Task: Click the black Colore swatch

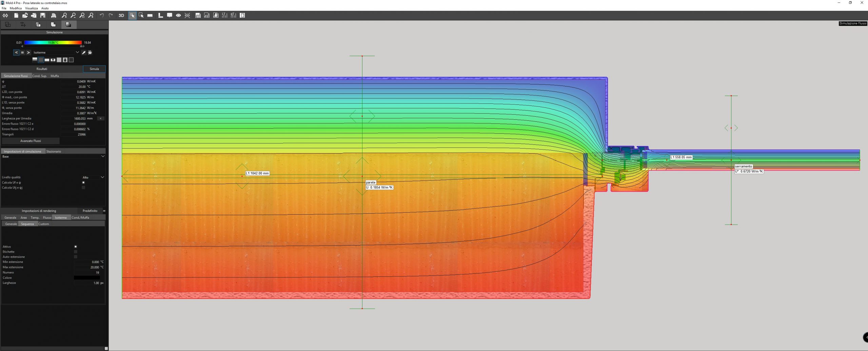Action: (x=87, y=278)
